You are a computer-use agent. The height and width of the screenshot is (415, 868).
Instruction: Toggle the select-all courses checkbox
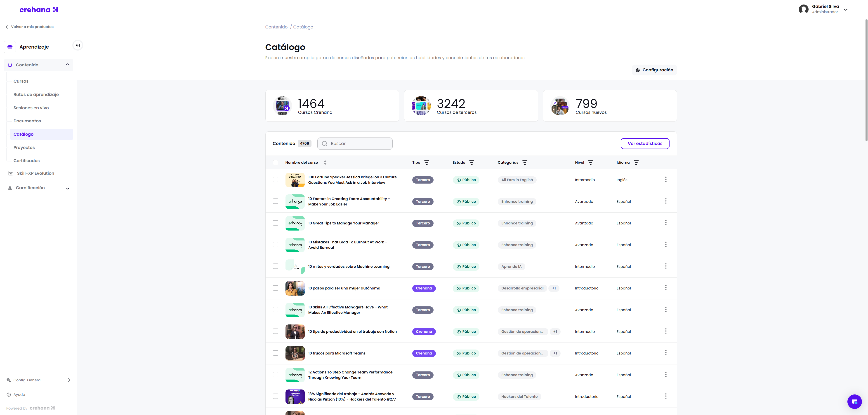click(x=275, y=163)
